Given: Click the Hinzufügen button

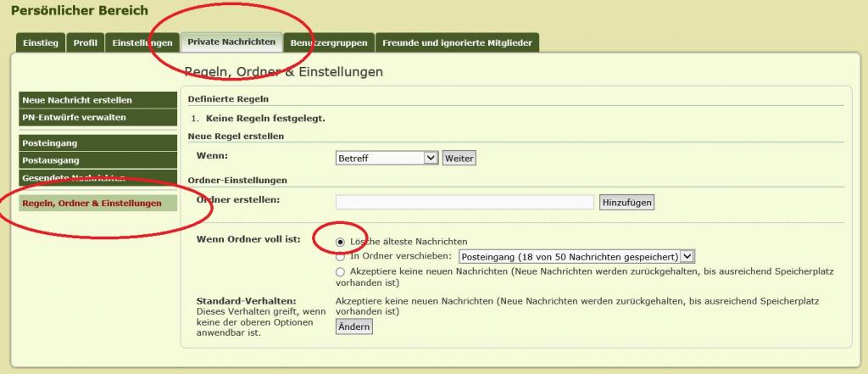Looking at the screenshot, I should pos(626,202).
